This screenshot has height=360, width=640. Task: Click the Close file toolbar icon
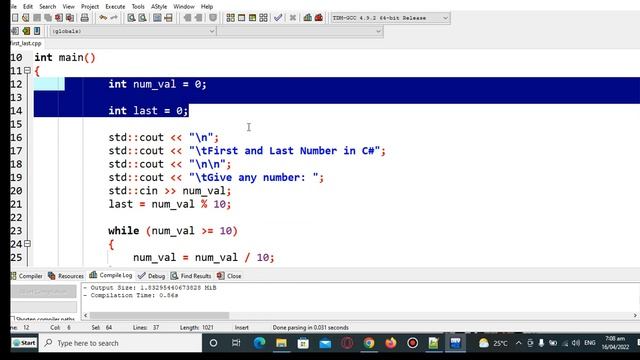pyautogui.click(x=59, y=18)
